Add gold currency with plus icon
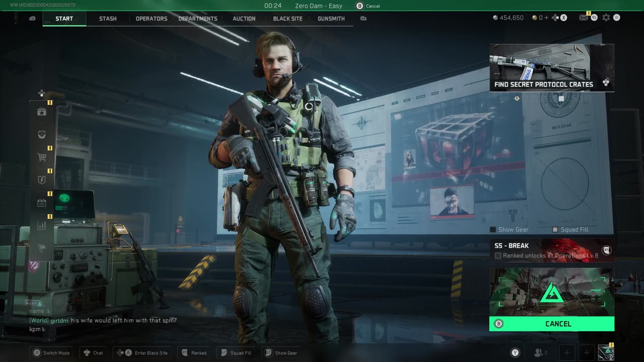This screenshot has height=362, width=644. point(546,18)
